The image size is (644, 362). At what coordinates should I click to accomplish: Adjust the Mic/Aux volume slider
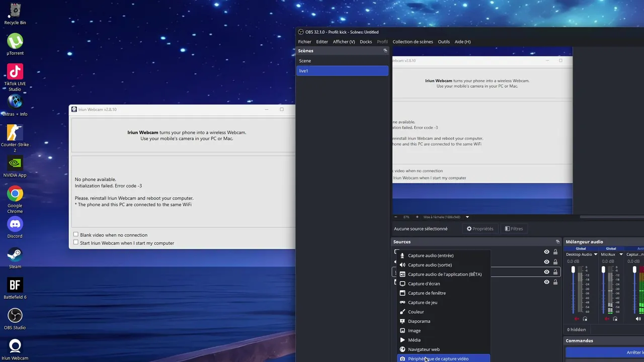(x=603, y=289)
